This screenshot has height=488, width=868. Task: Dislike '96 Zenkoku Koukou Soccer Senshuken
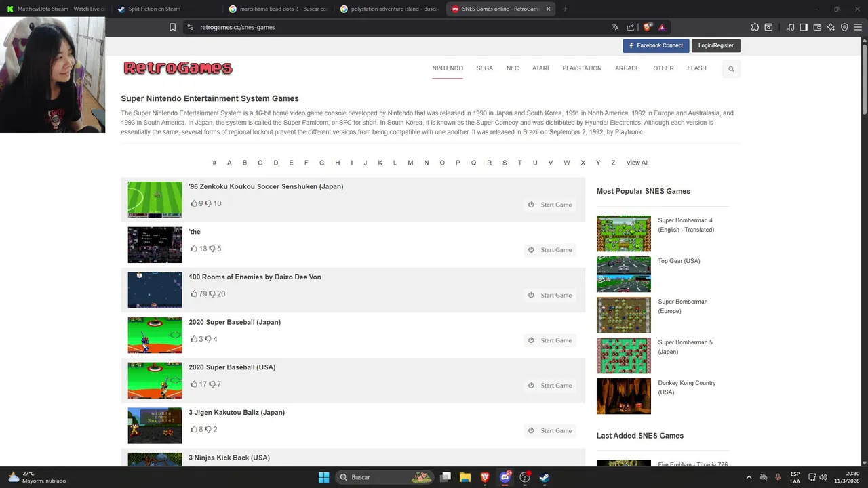[x=209, y=203]
